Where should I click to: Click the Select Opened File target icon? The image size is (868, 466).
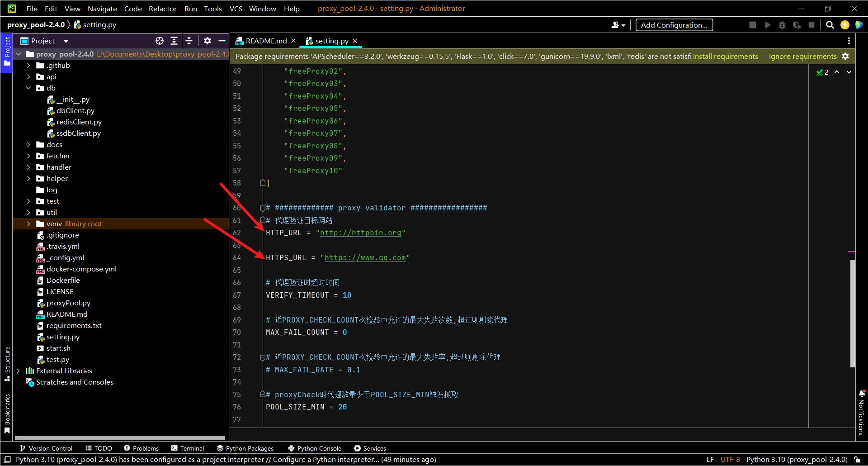(x=160, y=41)
